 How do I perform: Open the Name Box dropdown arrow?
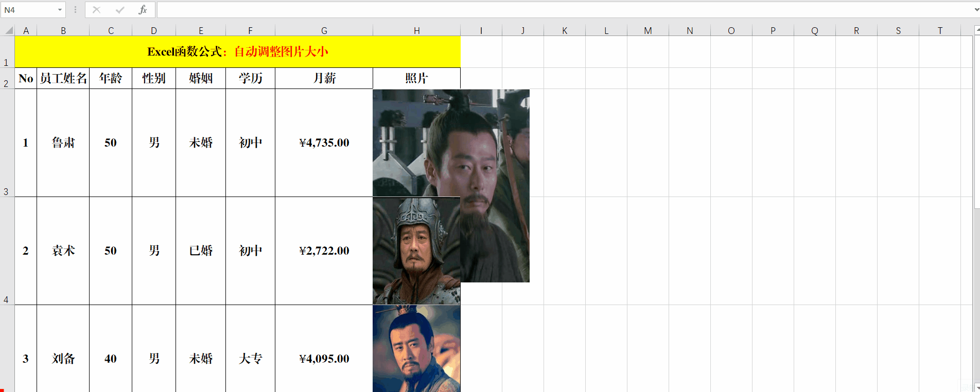point(60,10)
